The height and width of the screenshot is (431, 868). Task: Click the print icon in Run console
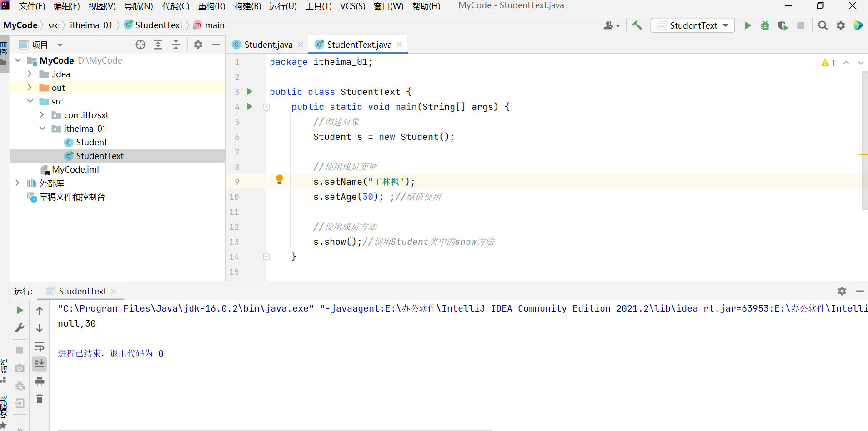(40, 381)
